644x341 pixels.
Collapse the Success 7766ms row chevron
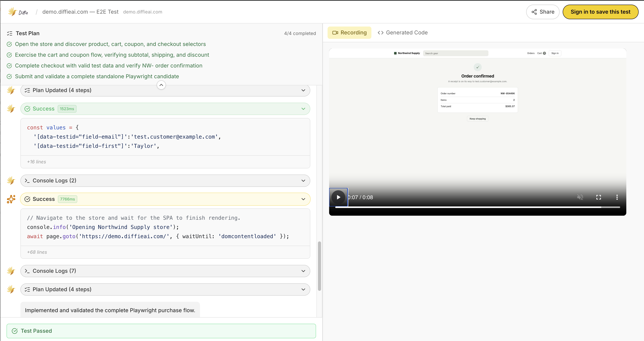coord(303,199)
